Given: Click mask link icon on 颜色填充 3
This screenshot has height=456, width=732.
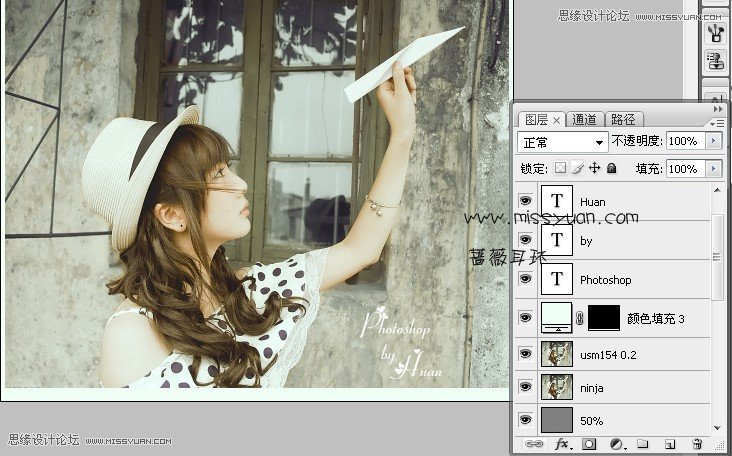Looking at the screenshot, I should pos(580,319).
